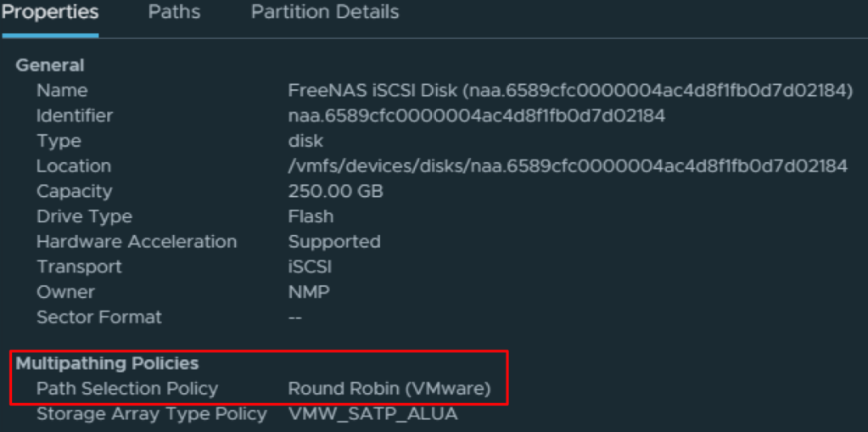
Task: Click the iSCSI transport value
Action: click(x=311, y=266)
